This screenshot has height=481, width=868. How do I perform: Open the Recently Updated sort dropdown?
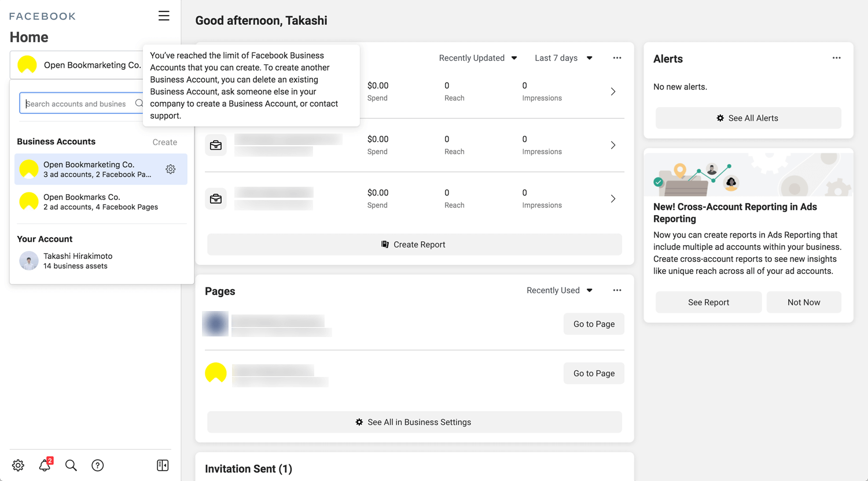coord(478,58)
